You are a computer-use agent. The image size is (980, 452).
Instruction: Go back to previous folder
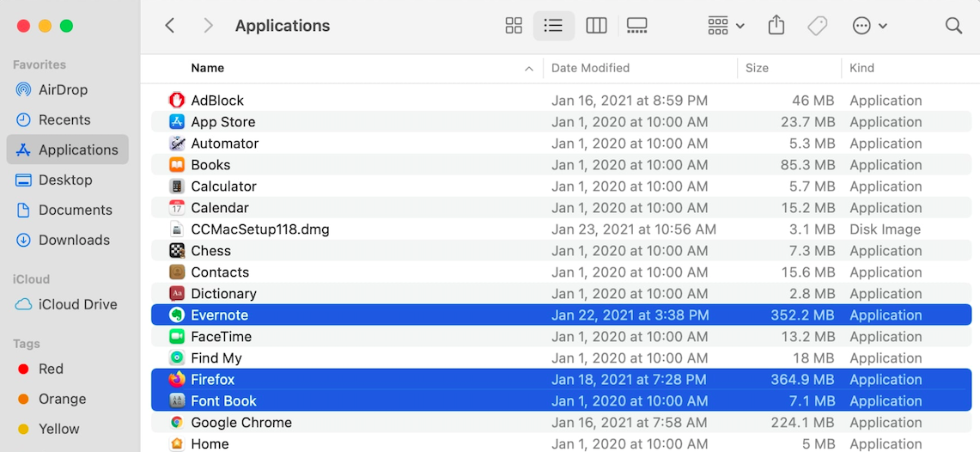click(169, 26)
